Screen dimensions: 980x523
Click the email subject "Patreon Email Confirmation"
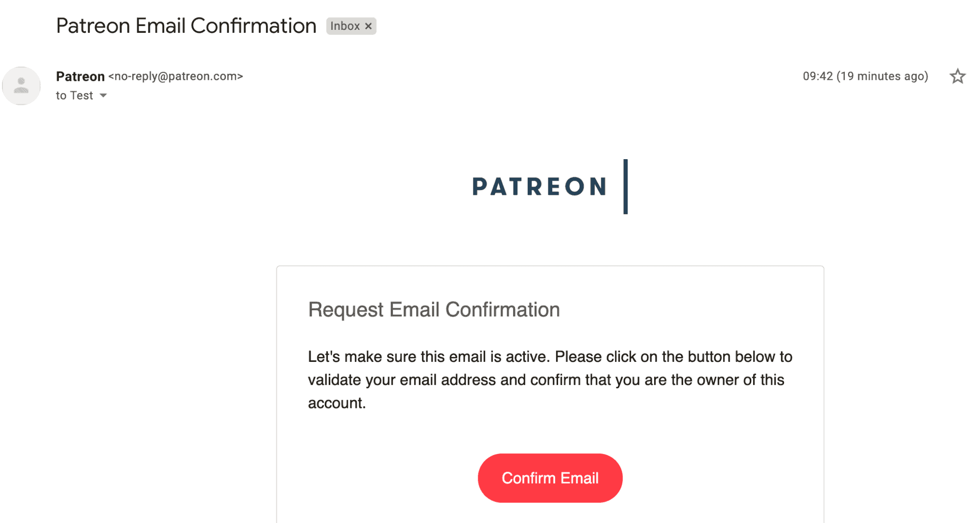point(186,26)
